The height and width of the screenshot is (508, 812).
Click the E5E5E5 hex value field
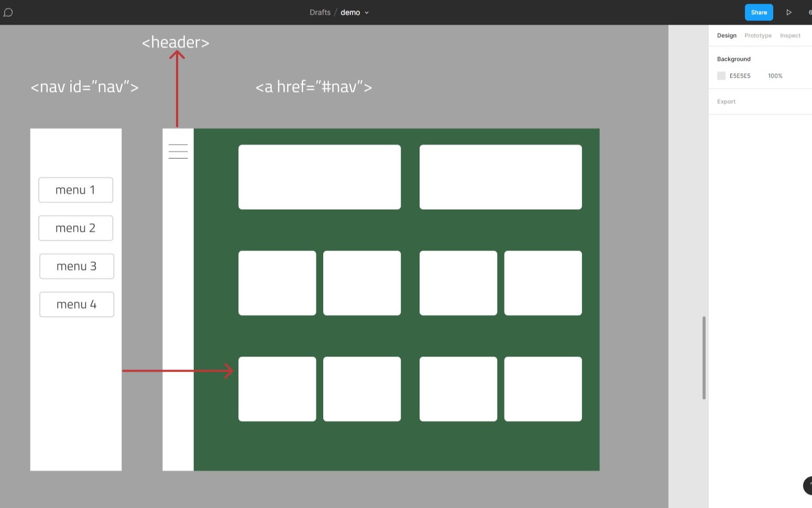coord(740,76)
